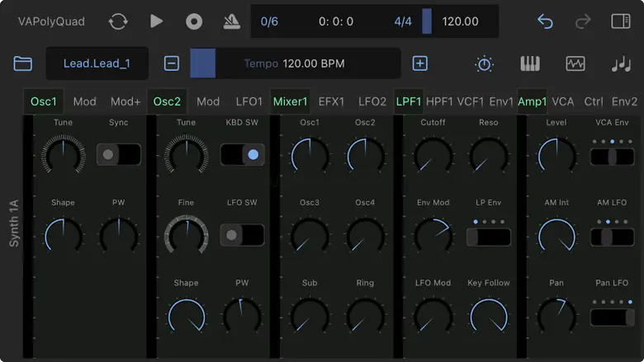Switch to the Env1 tab
The image size is (644, 362).
(501, 101)
